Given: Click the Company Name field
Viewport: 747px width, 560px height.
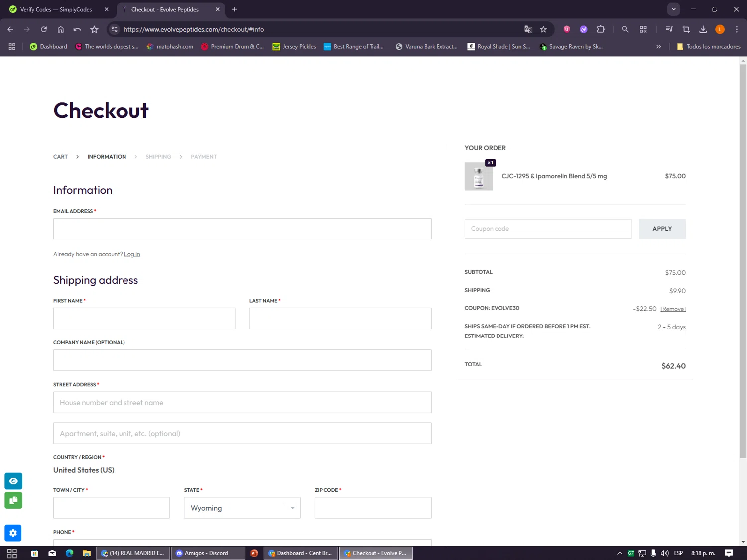Looking at the screenshot, I should pyautogui.click(x=242, y=360).
